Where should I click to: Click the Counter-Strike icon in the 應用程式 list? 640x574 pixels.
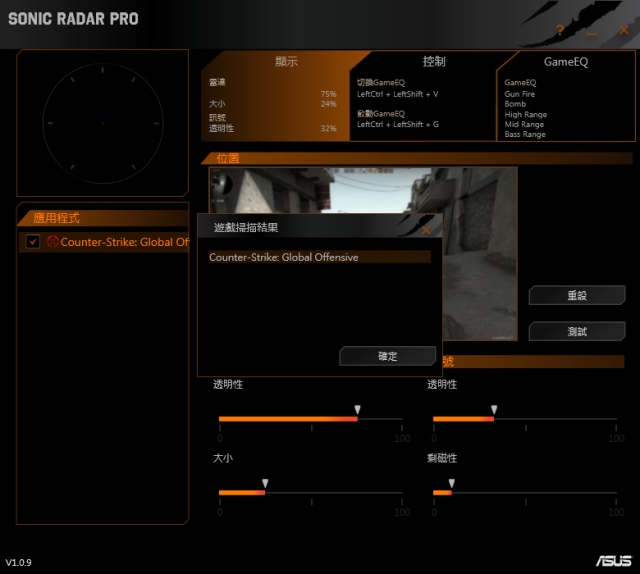coord(53,242)
